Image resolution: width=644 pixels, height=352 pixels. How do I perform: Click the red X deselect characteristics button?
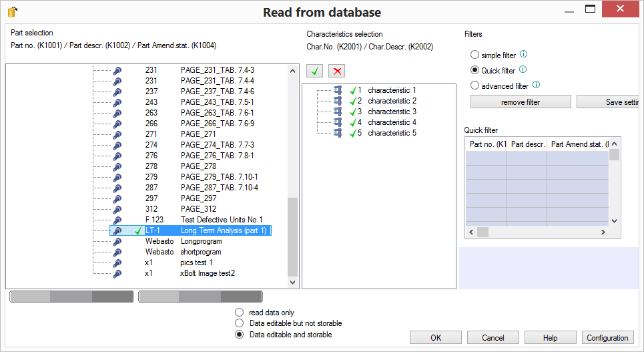[x=336, y=71]
